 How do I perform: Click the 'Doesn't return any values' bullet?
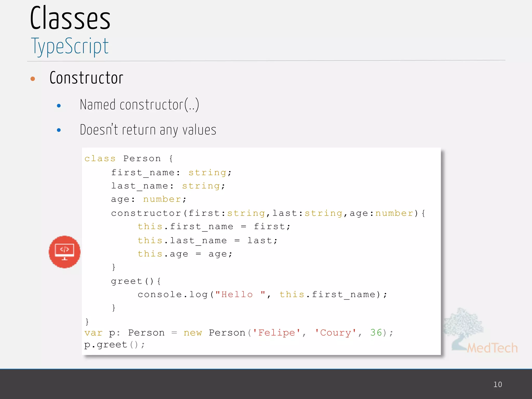(148, 130)
